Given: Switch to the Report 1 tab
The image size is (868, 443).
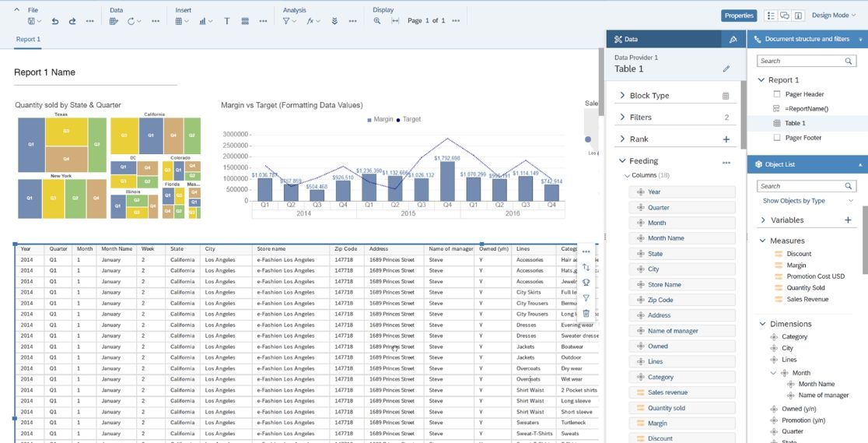Looking at the screenshot, I should pos(28,40).
